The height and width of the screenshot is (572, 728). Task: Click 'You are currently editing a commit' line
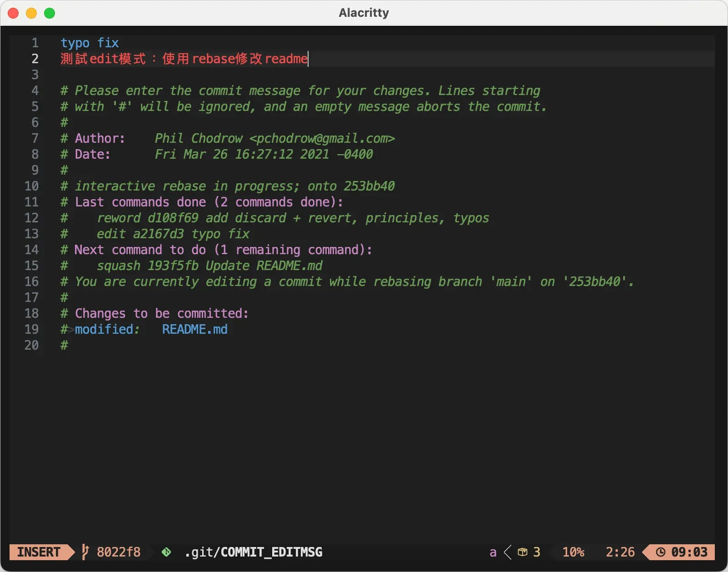(347, 281)
